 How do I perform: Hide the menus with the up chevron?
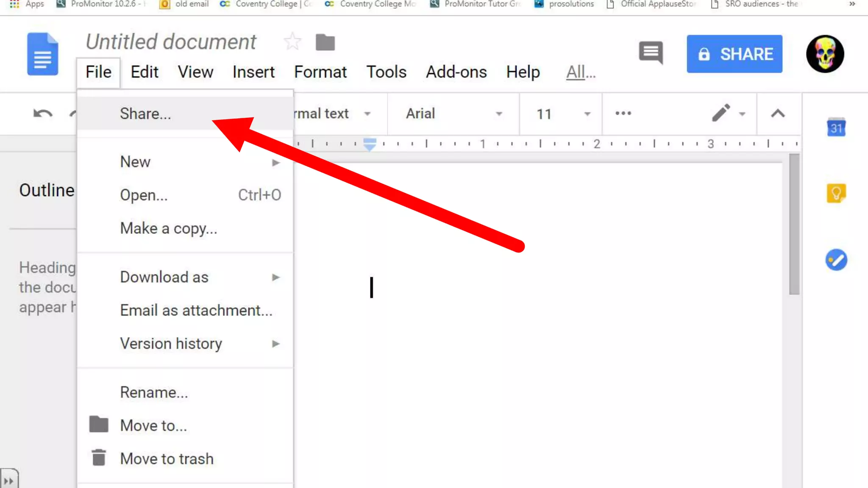[x=777, y=114]
